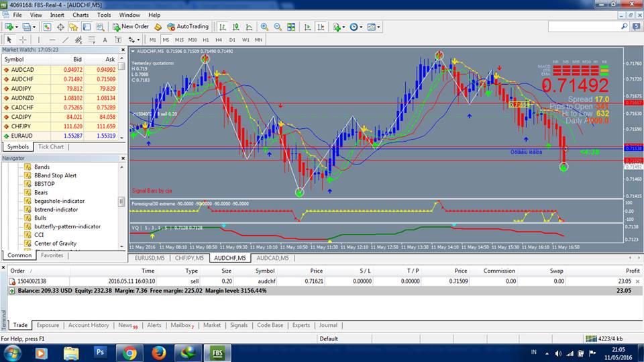644x362 pixels.
Task: Enable the H1 timeframe button
Action: coord(206,40)
